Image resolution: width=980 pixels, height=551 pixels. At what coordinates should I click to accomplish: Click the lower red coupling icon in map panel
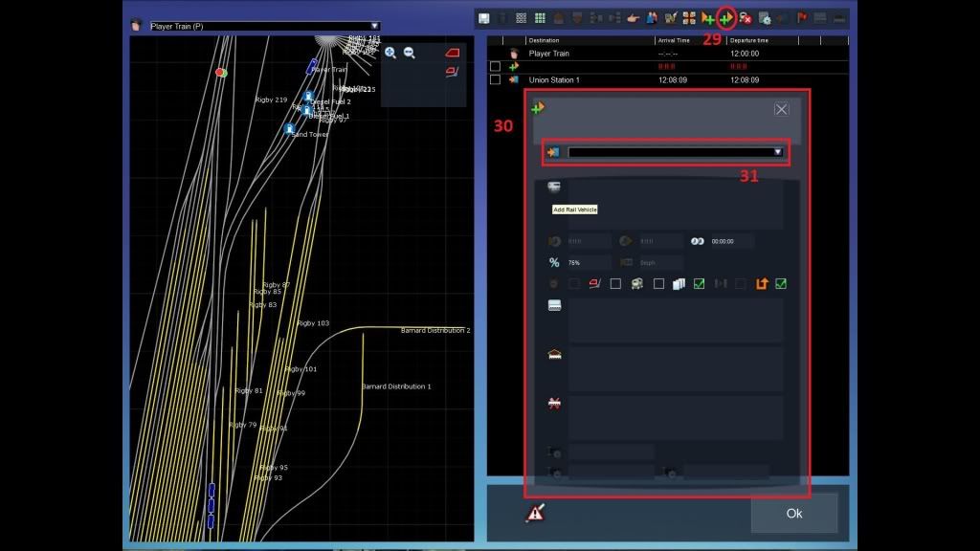tap(452, 73)
